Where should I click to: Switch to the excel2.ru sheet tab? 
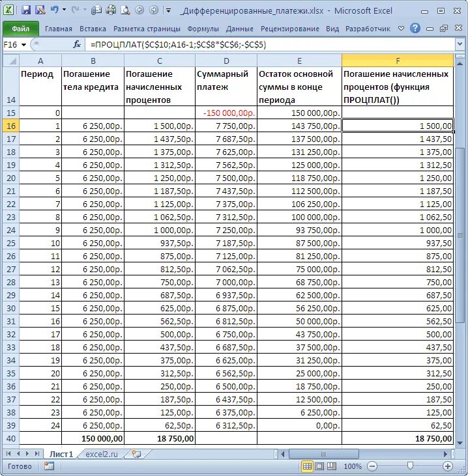(x=102, y=454)
